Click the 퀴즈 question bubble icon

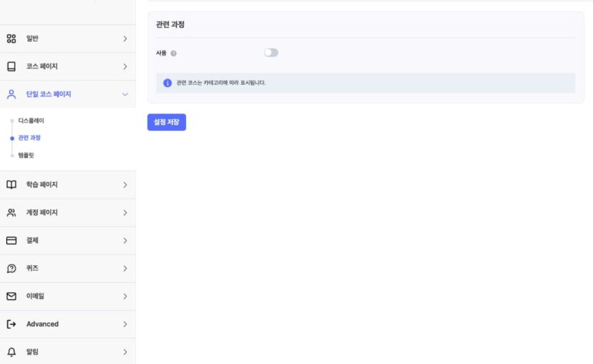(12, 268)
